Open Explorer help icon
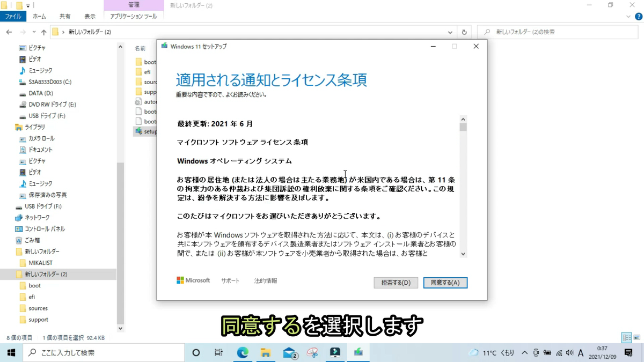Screen dimensions: 644x362 (639, 17)
